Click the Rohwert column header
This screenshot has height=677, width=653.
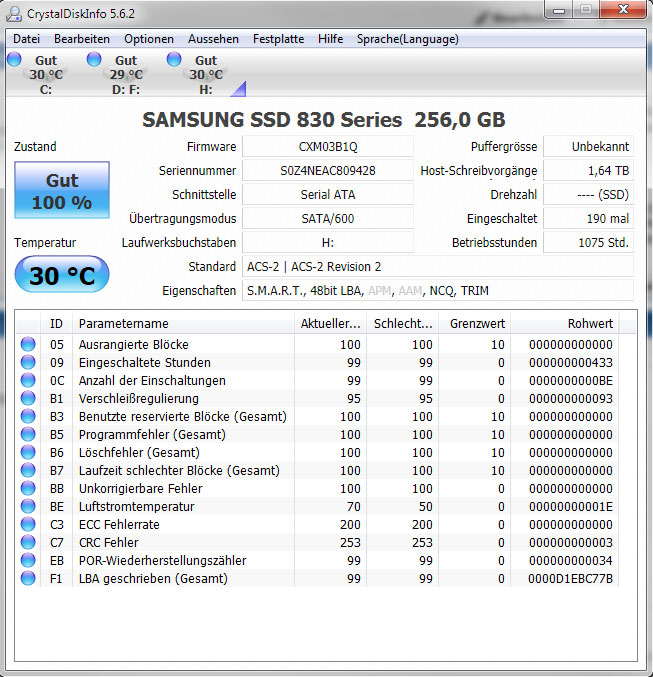(x=564, y=323)
